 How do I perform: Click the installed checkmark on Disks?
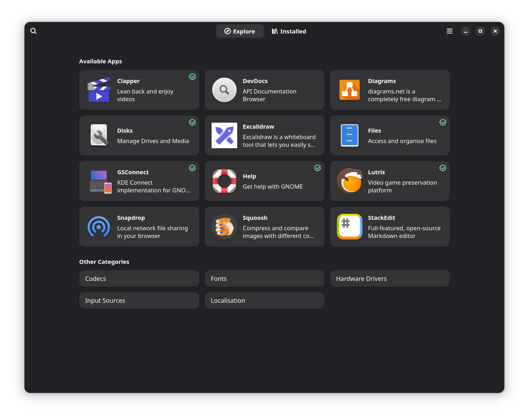(192, 122)
